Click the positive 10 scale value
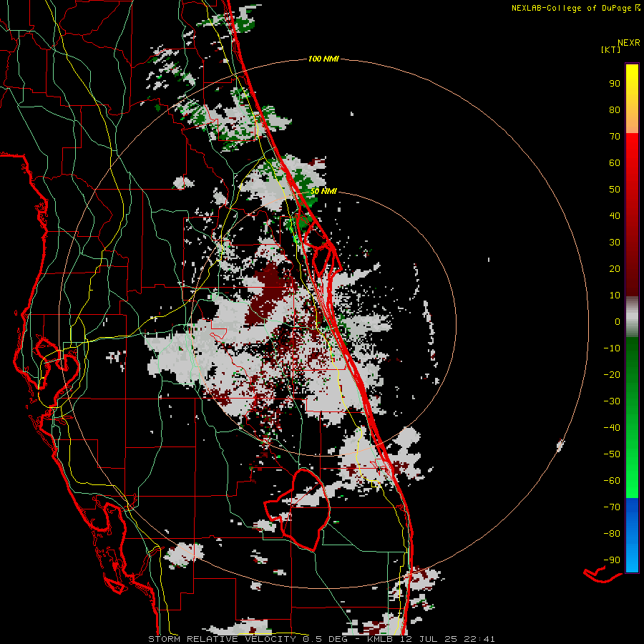644x644 pixels. [615, 296]
